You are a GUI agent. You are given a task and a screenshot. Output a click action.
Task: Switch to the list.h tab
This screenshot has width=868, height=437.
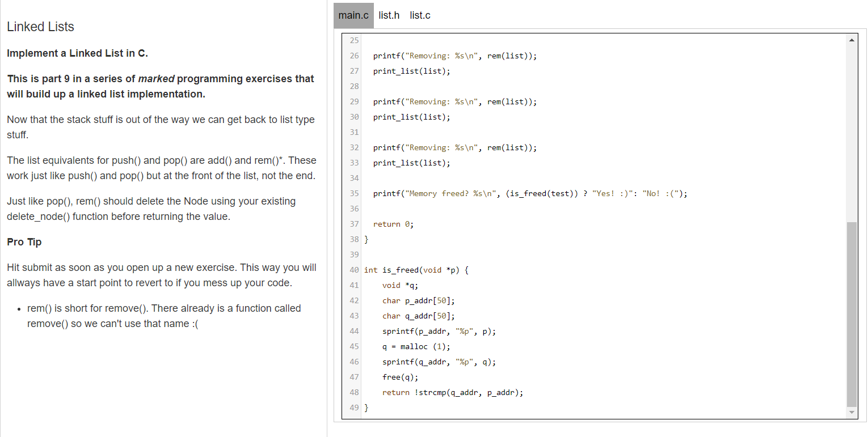(x=389, y=15)
